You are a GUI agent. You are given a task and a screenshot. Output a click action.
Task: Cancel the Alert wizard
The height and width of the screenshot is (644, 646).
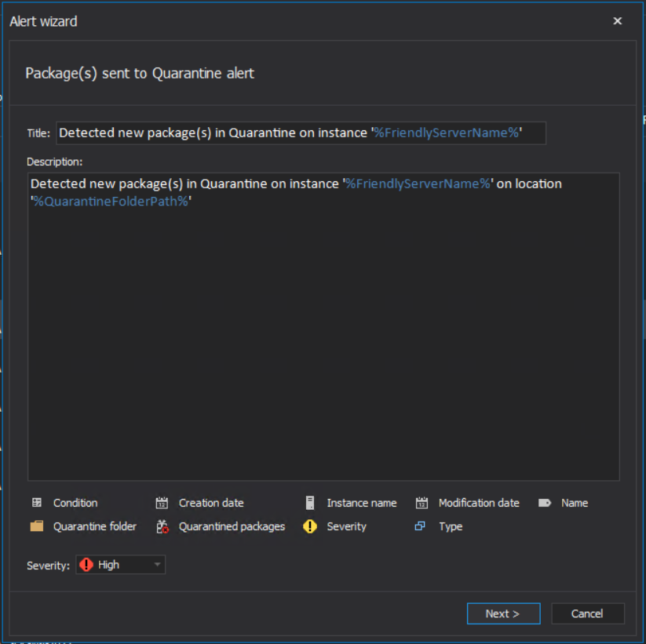pos(587,613)
